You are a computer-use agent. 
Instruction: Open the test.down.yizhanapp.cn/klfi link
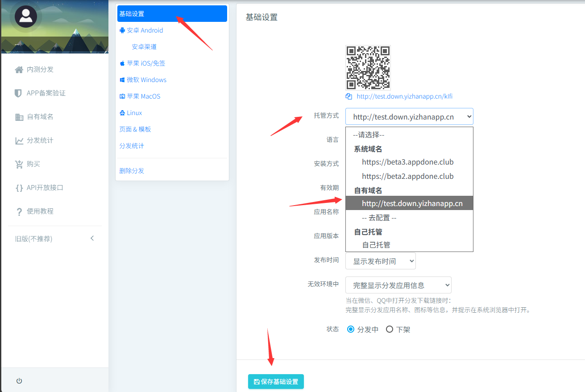pyautogui.click(x=404, y=96)
